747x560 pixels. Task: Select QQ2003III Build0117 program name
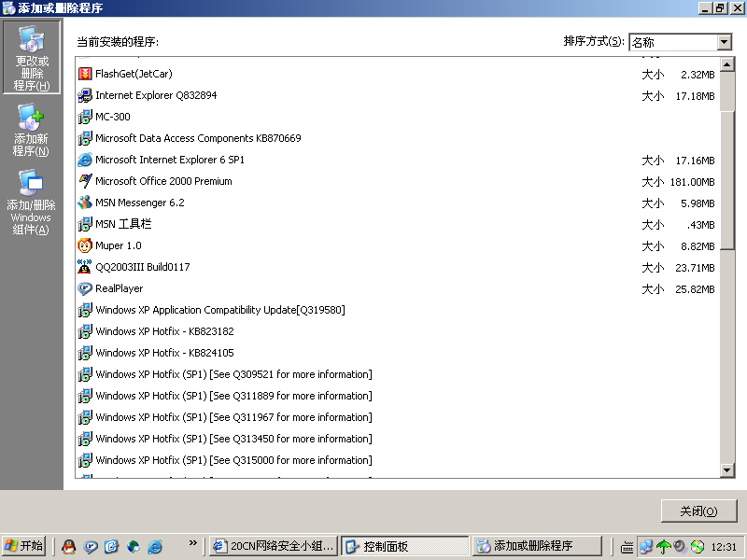click(143, 267)
